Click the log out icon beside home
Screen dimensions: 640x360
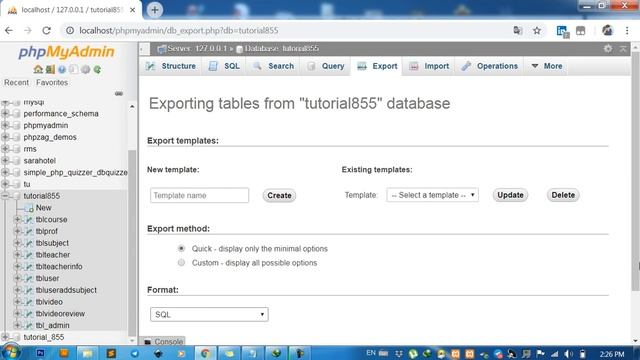(x=50, y=69)
